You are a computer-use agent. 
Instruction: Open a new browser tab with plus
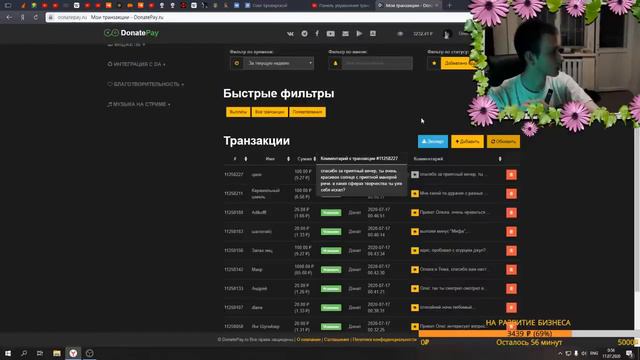click(449, 6)
